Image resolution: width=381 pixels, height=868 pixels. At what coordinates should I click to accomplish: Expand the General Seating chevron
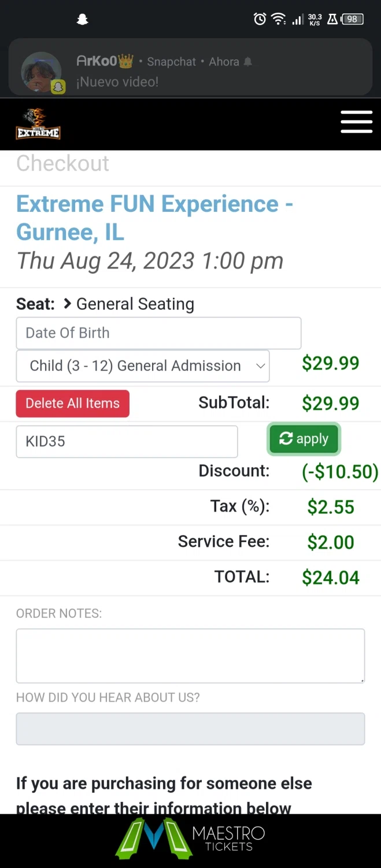point(68,303)
